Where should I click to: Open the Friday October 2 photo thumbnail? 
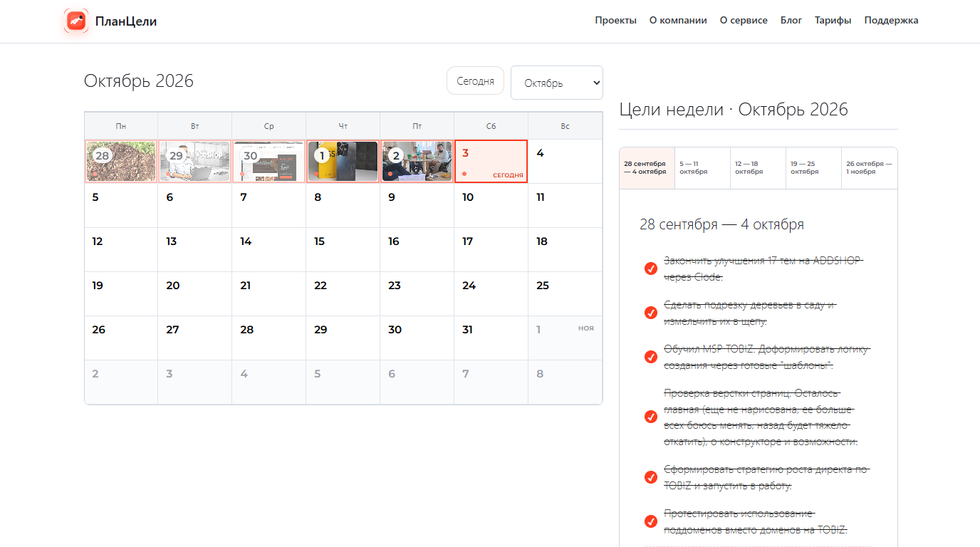[417, 161]
